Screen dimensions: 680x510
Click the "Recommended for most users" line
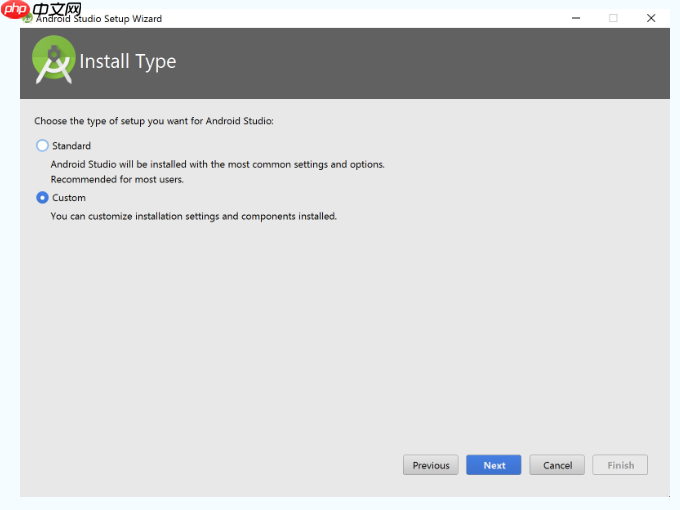[x=117, y=180]
